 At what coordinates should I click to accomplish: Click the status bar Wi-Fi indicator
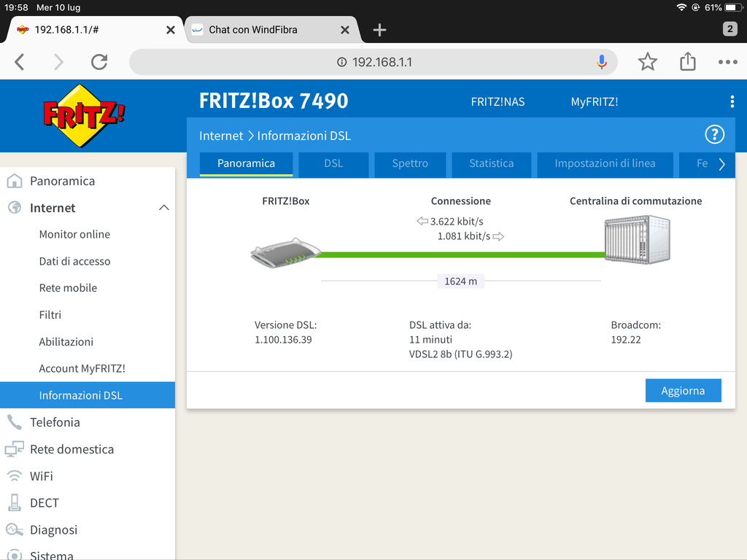coord(681,7)
